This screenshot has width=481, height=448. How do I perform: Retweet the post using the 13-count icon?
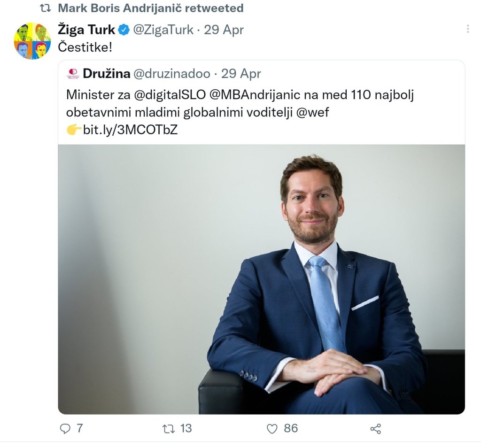(x=168, y=428)
